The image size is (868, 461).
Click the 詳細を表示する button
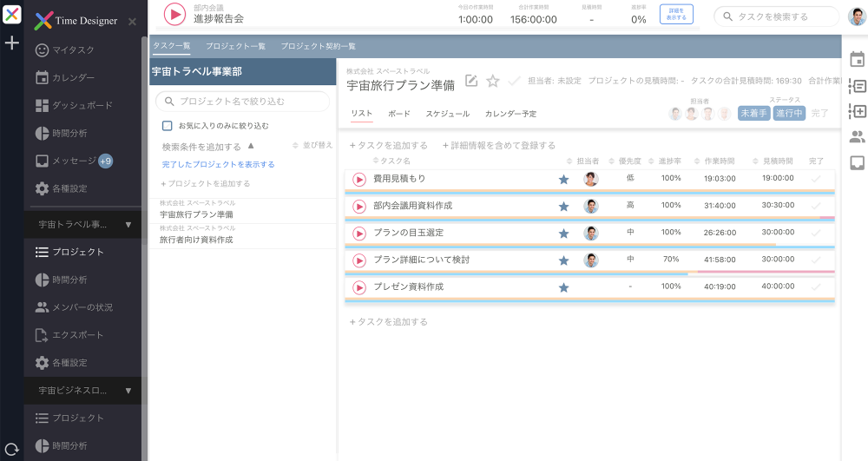(676, 15)
